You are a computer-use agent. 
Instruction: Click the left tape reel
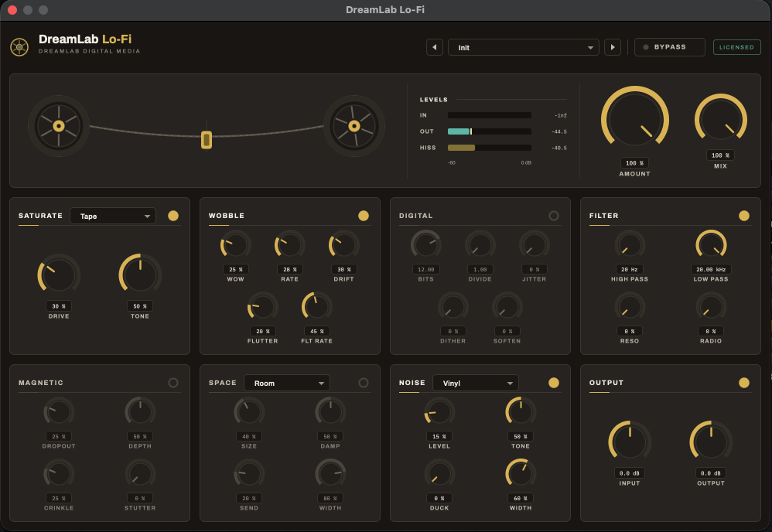(x=59, y=126)
